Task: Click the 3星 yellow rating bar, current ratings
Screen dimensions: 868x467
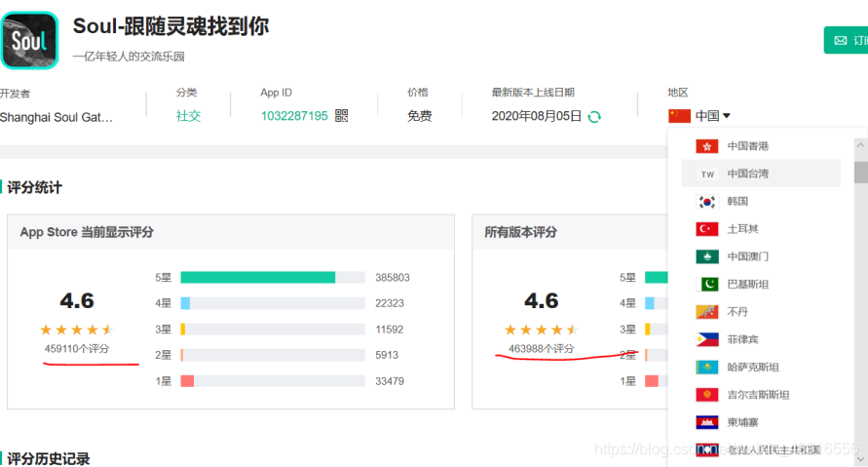Action: [x=183, y=330]
